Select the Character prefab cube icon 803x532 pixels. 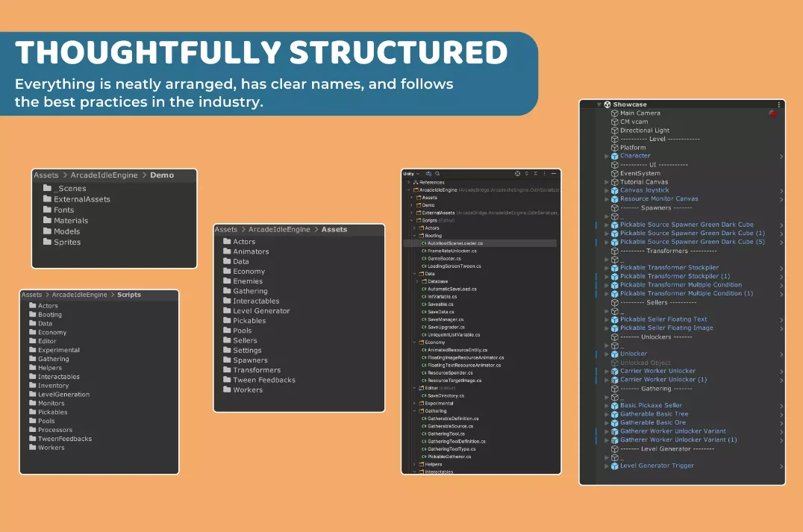click(x=614, y=156)
